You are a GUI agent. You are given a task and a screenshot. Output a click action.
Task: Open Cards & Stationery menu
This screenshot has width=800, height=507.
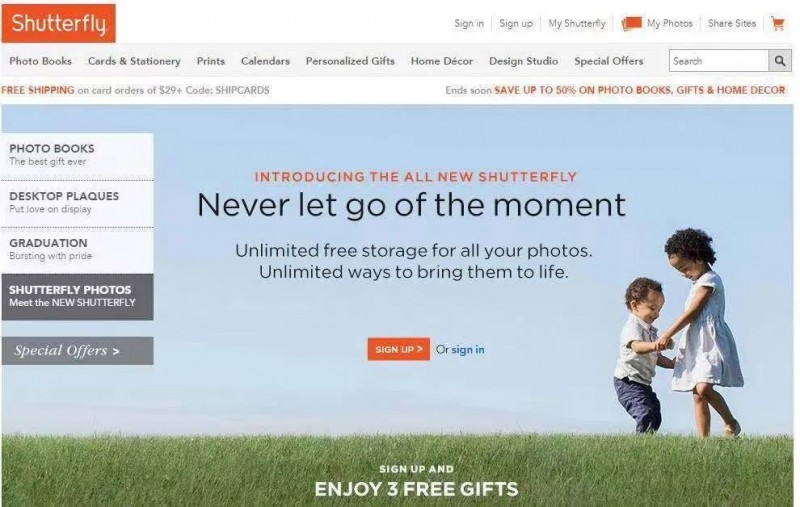134,61
